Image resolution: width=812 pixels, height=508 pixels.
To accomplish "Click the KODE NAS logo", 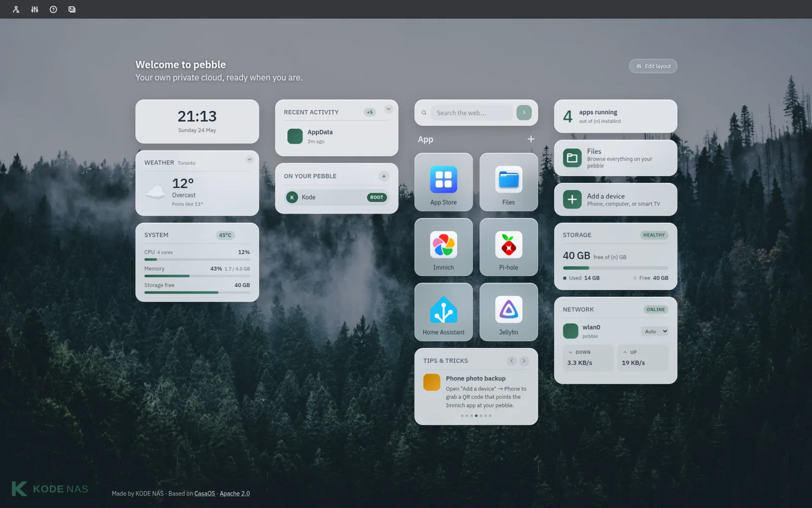I will 50,489.
